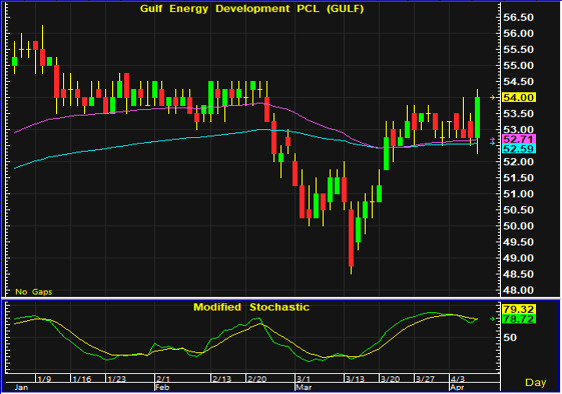Click the 56.50 price axis label
562x394 pixels.
518,17
